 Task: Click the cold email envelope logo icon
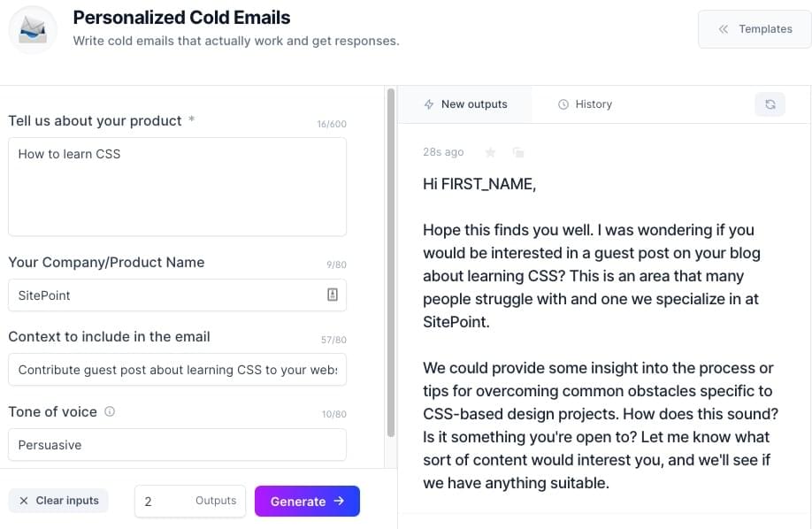[x=34, y=29]
